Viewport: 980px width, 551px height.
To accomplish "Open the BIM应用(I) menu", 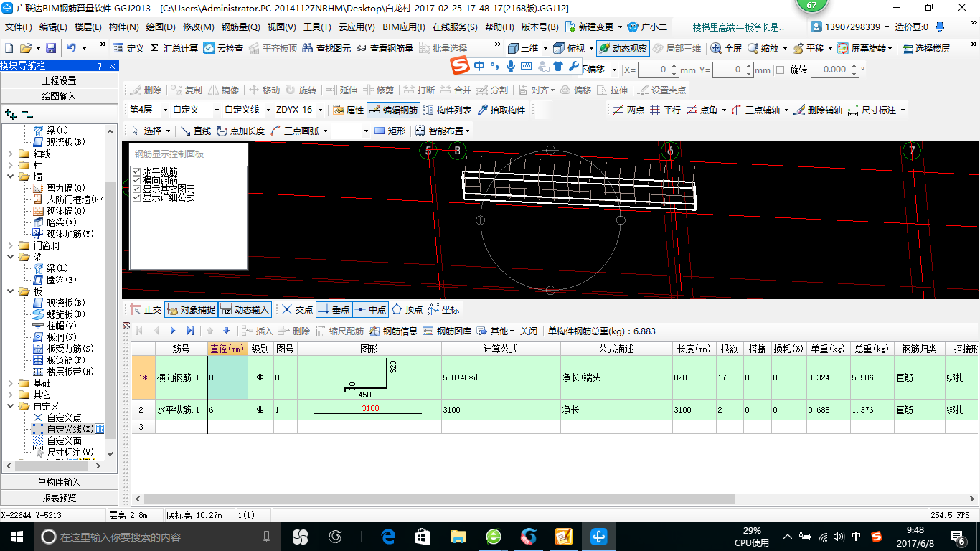I will (404, 27).
